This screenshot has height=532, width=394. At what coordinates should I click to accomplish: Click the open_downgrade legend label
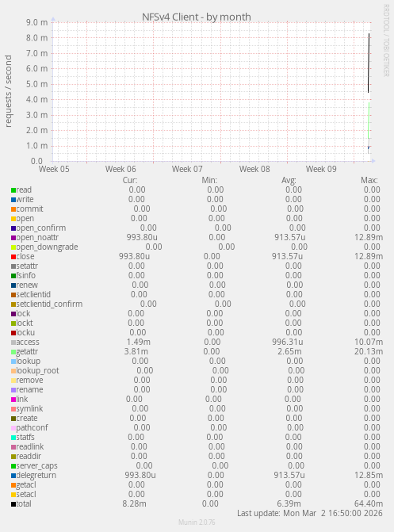[48, 247]
